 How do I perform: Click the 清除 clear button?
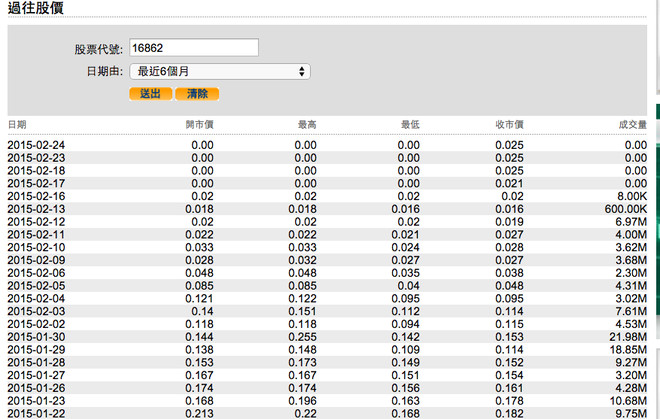(197, 94)
